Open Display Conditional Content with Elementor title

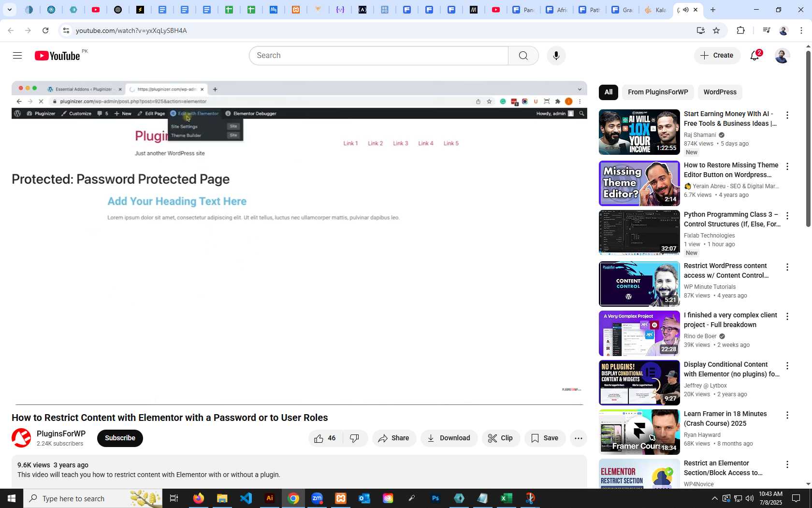click(732, 369)
